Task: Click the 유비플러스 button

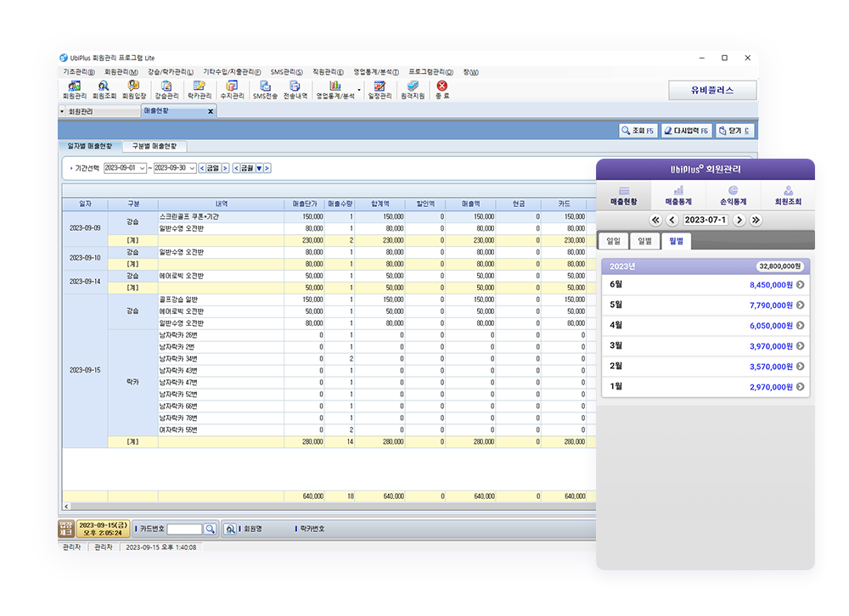Action: coord(712,91)
